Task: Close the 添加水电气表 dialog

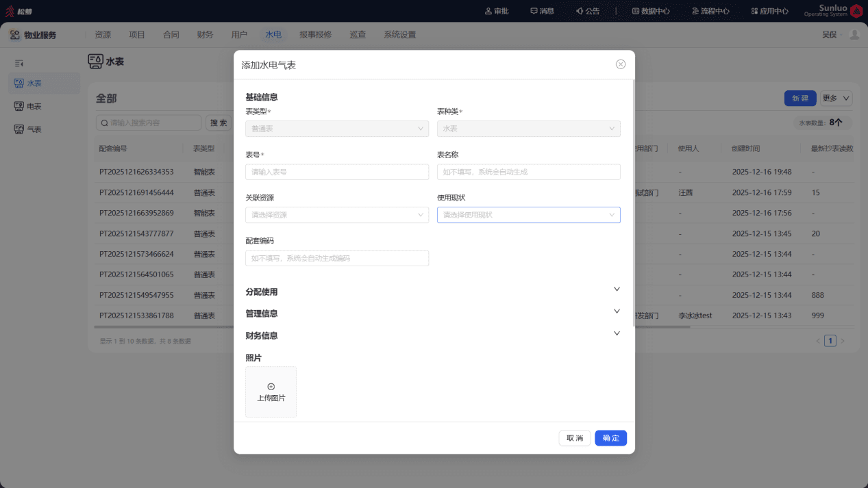Action: click(x=621, y=64)
